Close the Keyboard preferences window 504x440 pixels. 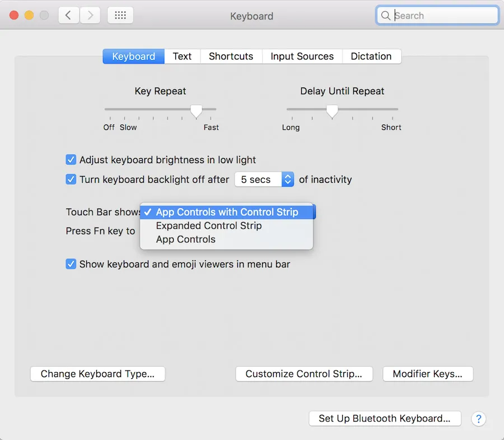(x=14, y=15)
